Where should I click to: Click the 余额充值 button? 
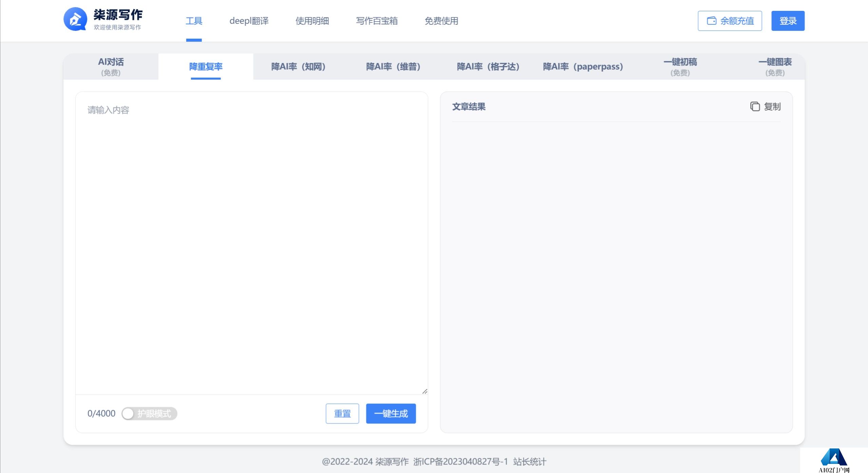730,21
